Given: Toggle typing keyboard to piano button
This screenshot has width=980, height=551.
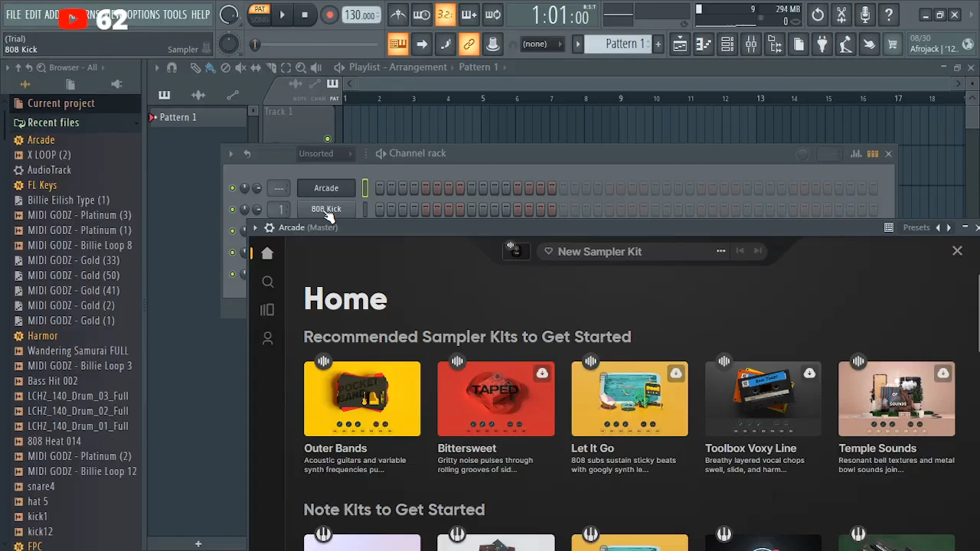Looking at the screenshot, I should [398, 44].
